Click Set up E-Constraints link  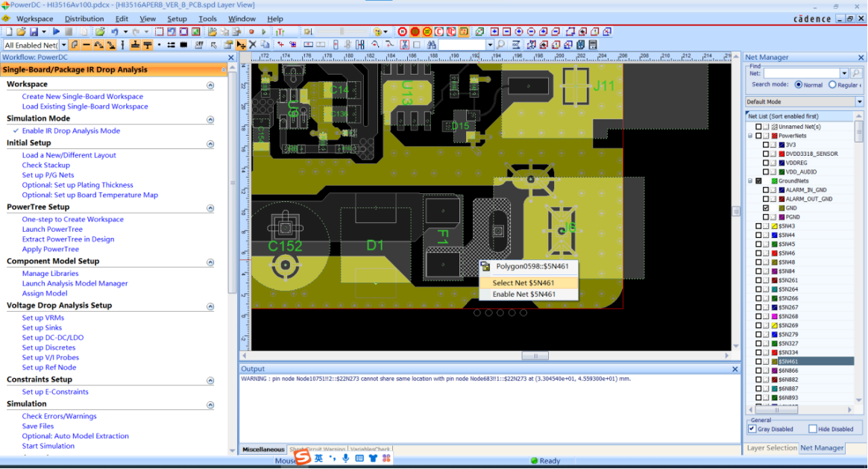pos(55,391)
